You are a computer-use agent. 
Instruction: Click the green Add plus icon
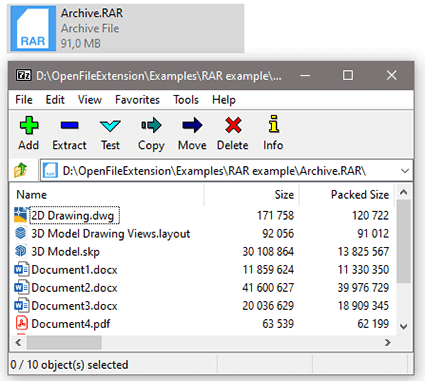pos(29,125)
